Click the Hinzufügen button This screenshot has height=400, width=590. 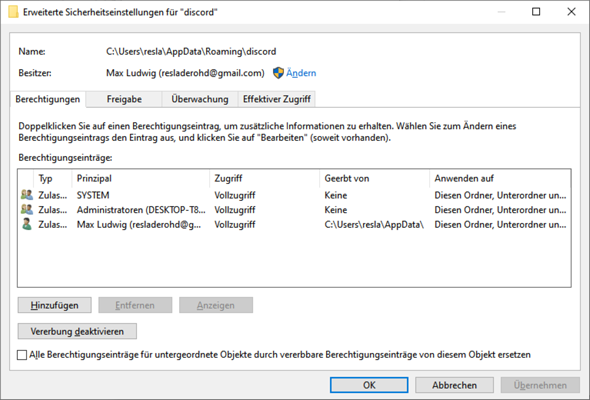(x=55, y=305)
